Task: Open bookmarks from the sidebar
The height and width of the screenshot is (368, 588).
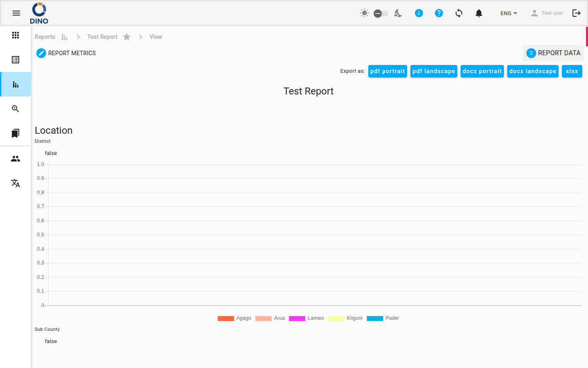Action: 16,133
